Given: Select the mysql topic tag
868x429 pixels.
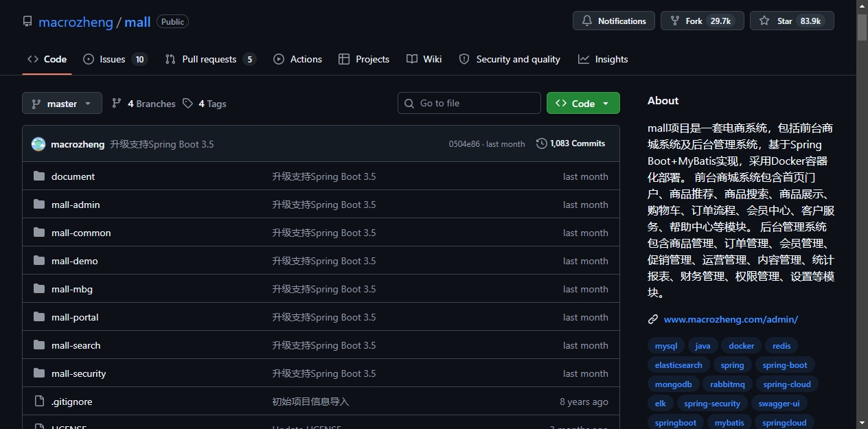Looking at the screenshot, I should [666, 346].
